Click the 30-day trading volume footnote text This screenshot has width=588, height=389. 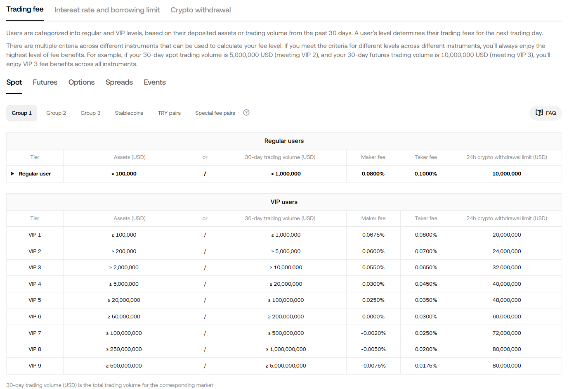[x=110, y=385]
